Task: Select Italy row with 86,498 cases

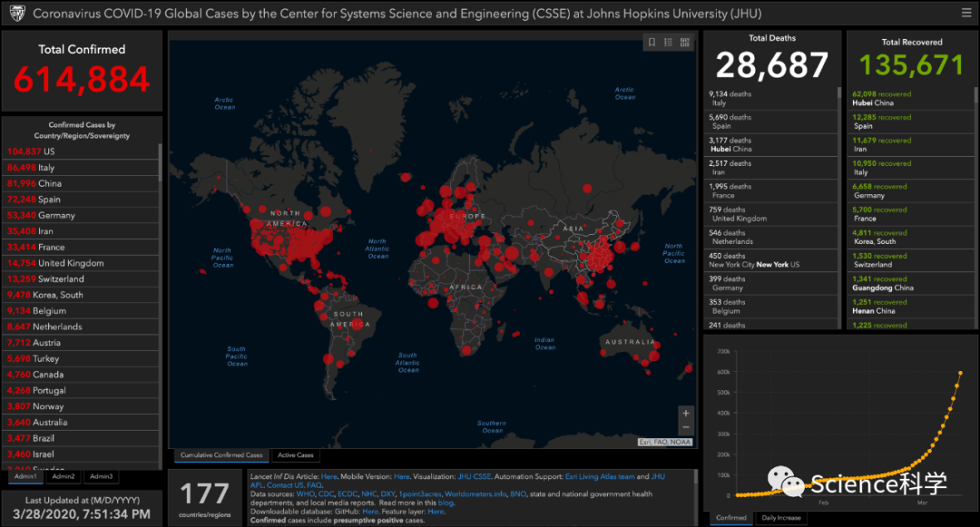Action: pos(81,167)
